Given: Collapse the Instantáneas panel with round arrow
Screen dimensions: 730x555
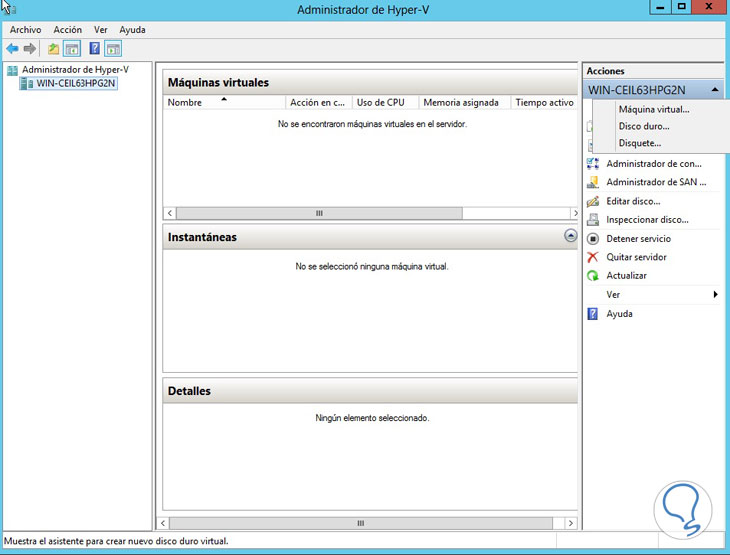Looking at the screenshot, I should coord(570,236).
